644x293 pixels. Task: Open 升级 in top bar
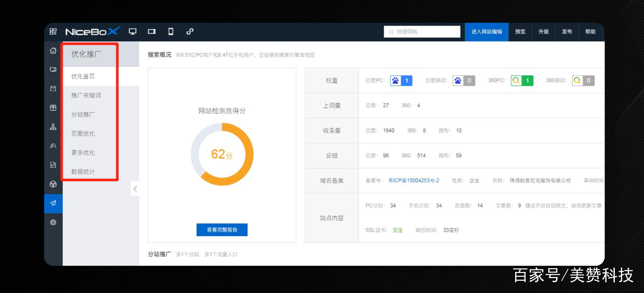click(x=543, y=31)
